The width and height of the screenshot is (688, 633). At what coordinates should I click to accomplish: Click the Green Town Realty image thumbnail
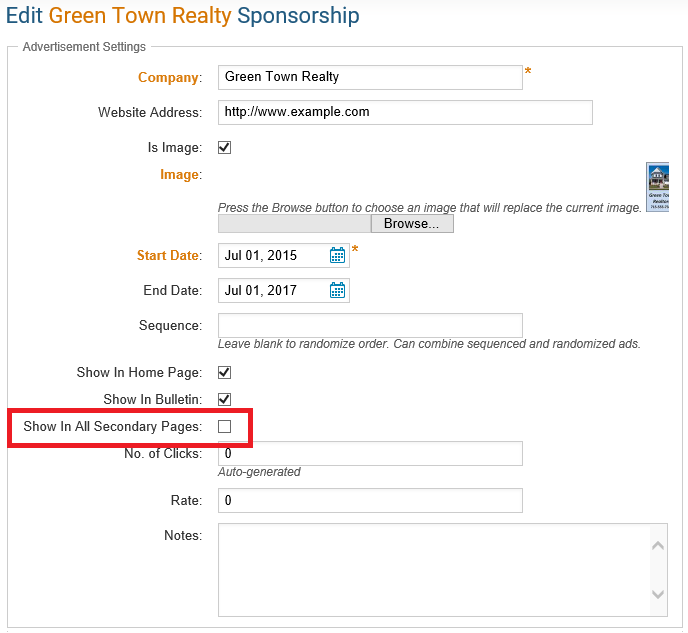pos(658,187)
